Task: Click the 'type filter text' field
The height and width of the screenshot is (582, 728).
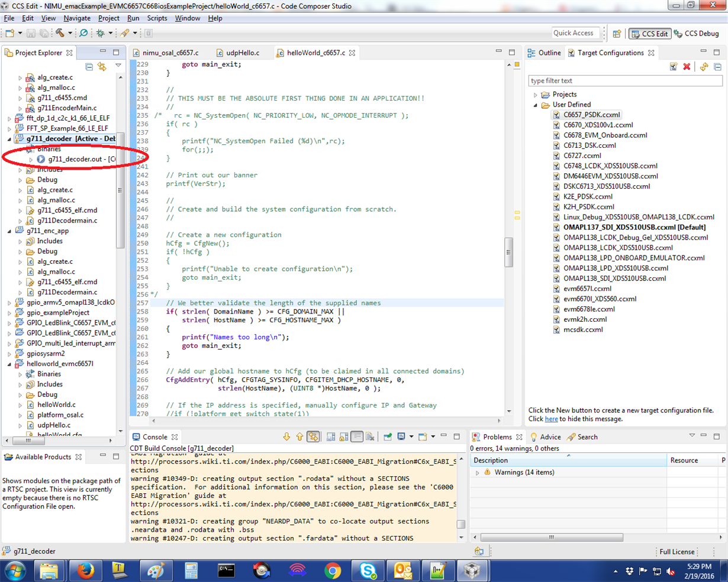Action: (x=625, y=80)
